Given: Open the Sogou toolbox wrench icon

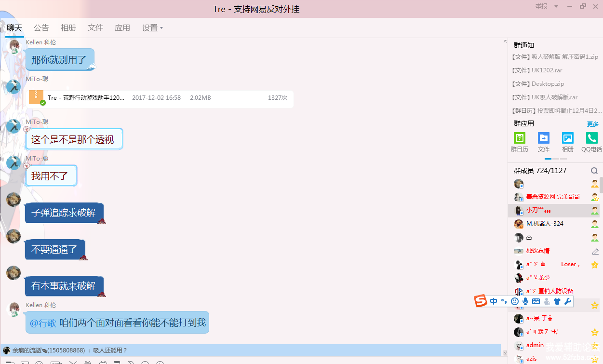Looking at the screenshot, I should [568, 301].
